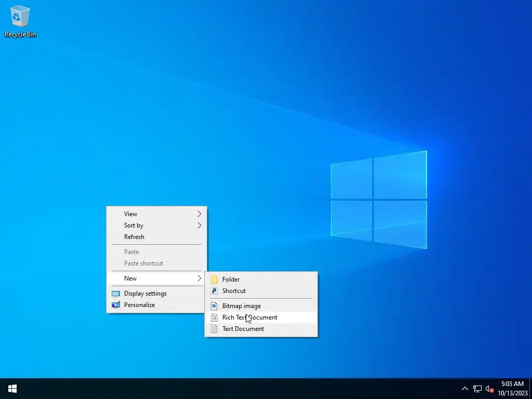Create a new Rich Text Document
The height and width of the screenshot is (399, 532).
coord(261,317)
